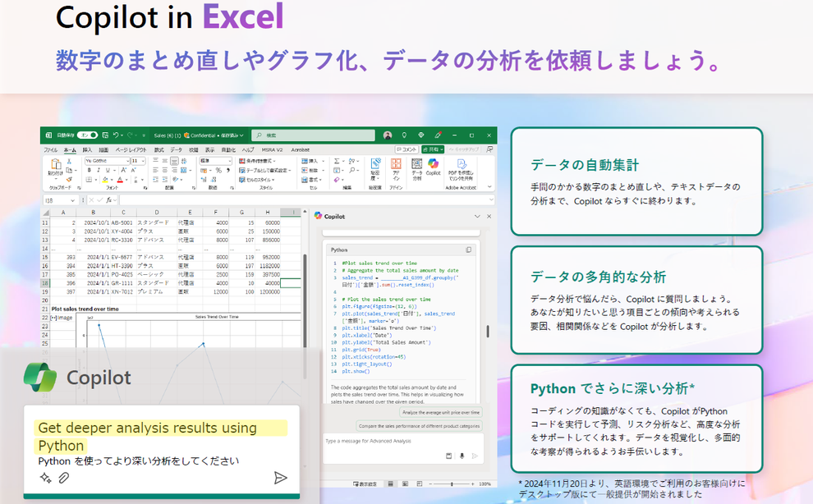Open the Data (データ) ribbon tab
This screenshot has width=813, height=504.
(x=177, y=150)
